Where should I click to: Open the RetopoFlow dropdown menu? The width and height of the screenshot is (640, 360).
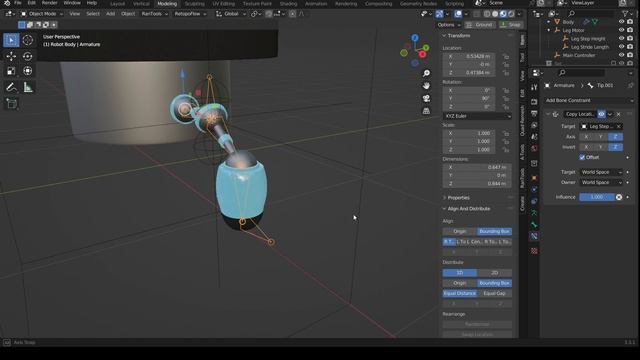pos(190,14)
